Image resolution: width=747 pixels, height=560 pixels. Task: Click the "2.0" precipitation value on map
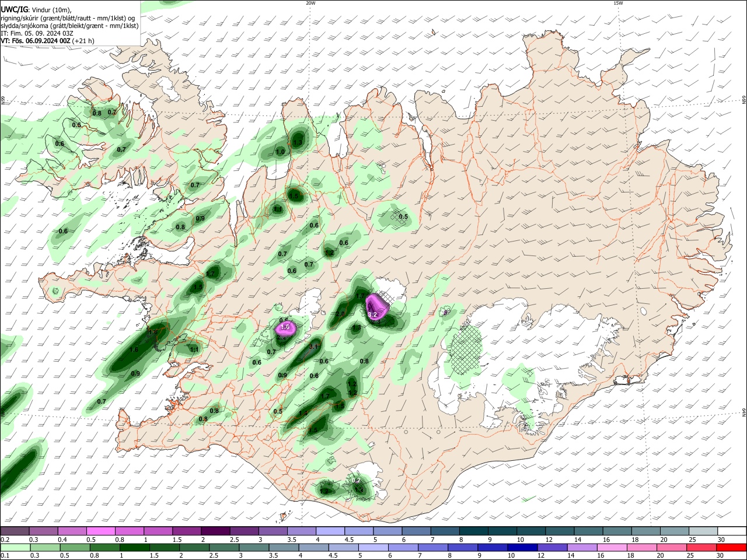(x=341, y=314)
